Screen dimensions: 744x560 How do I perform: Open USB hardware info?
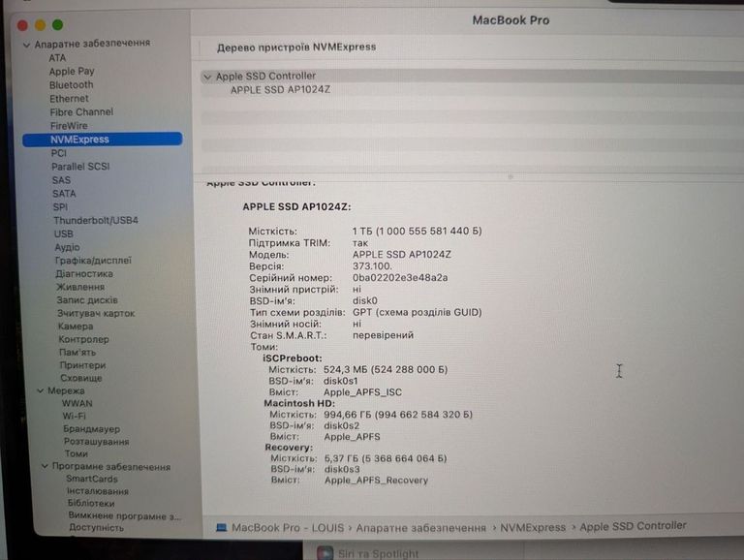point(64,233)
